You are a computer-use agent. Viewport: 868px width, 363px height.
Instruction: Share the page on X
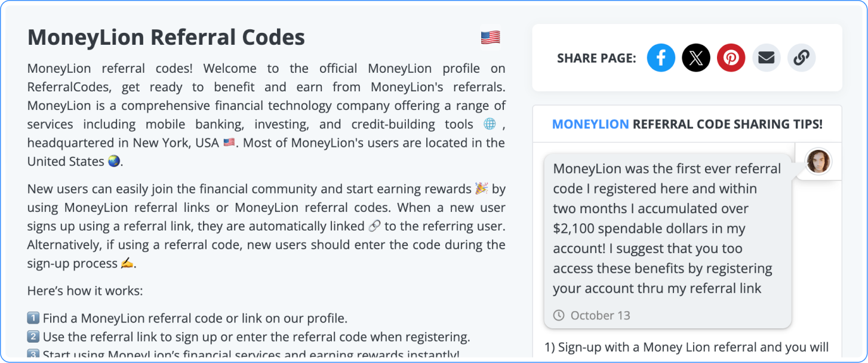click(696, 57)
